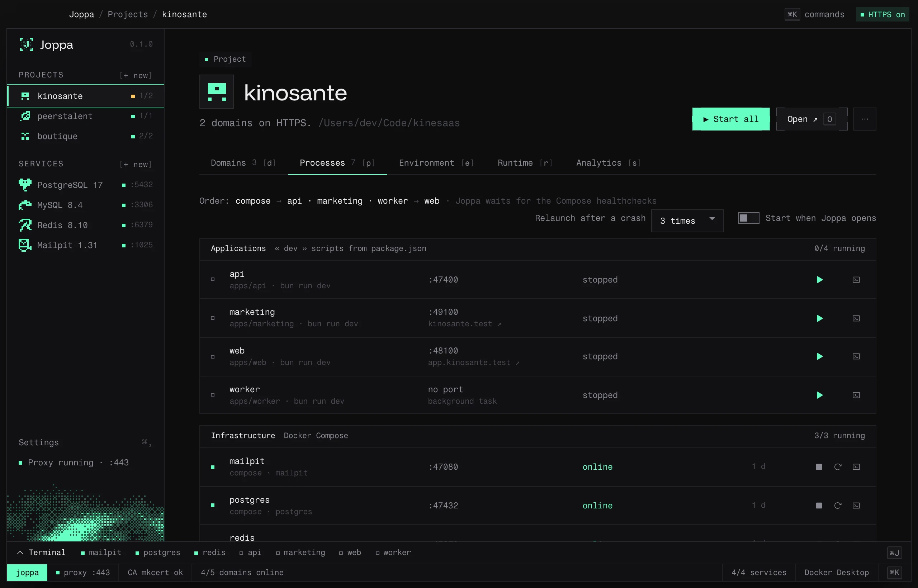The width and height of the screenshot is (918, 588).
Task: Select the boutique project row
Action: (x=86, y=136)
